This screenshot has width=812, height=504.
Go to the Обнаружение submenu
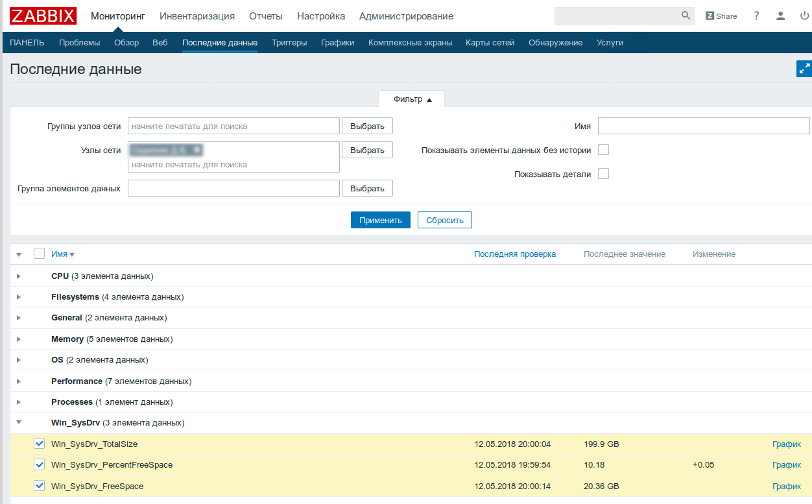556,43
